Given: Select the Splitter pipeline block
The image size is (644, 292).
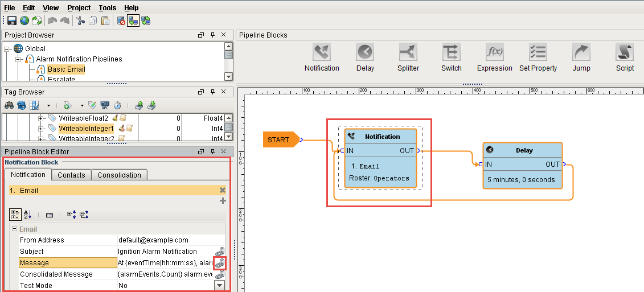Looking at the screenshot, I should pos(408,58).
